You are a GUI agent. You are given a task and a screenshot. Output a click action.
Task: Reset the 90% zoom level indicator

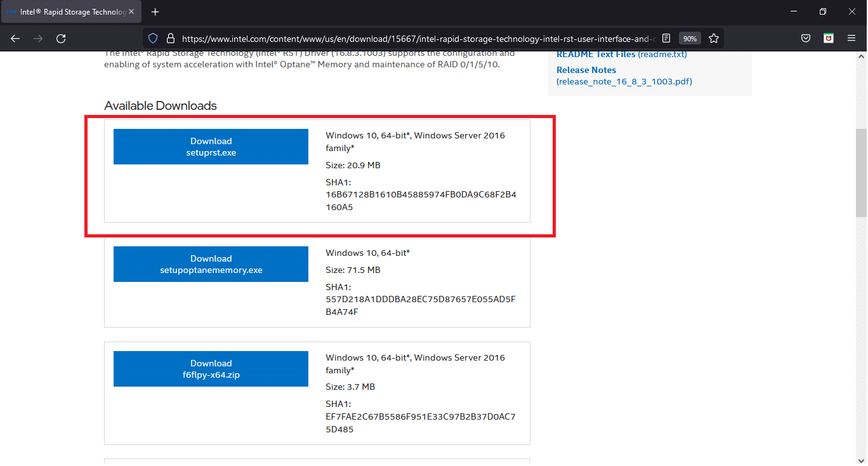[x=690, y=39]
